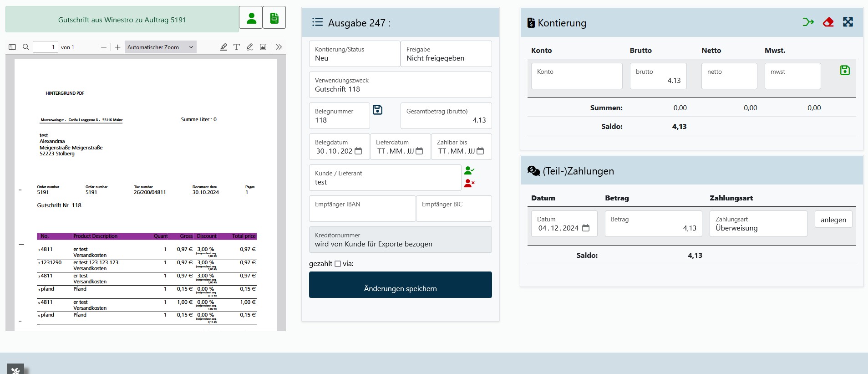Click the red eraser icon in Kontierung
This screenshot has height=374, width=868.
828,22
